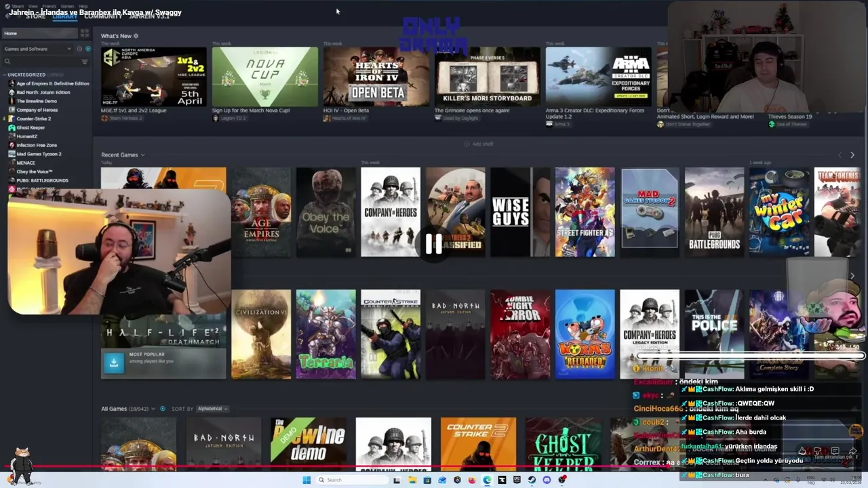Select Age of Empires II: Definitive Edition in sidebar
The width and height of the screenshot is (868, 488).
pos(47,83)
